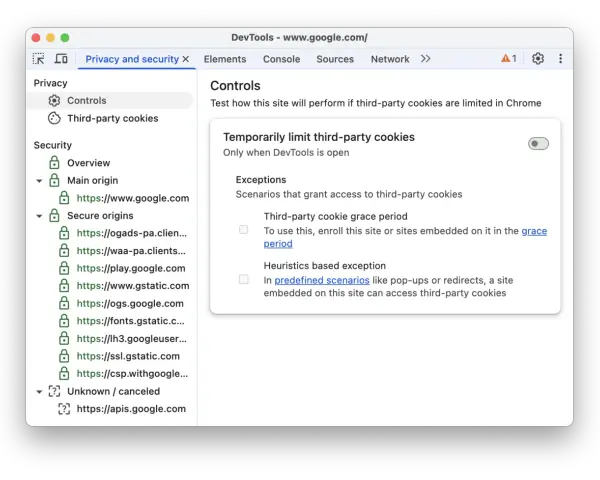Activate the inspect element picker icon

click(38, 59)
